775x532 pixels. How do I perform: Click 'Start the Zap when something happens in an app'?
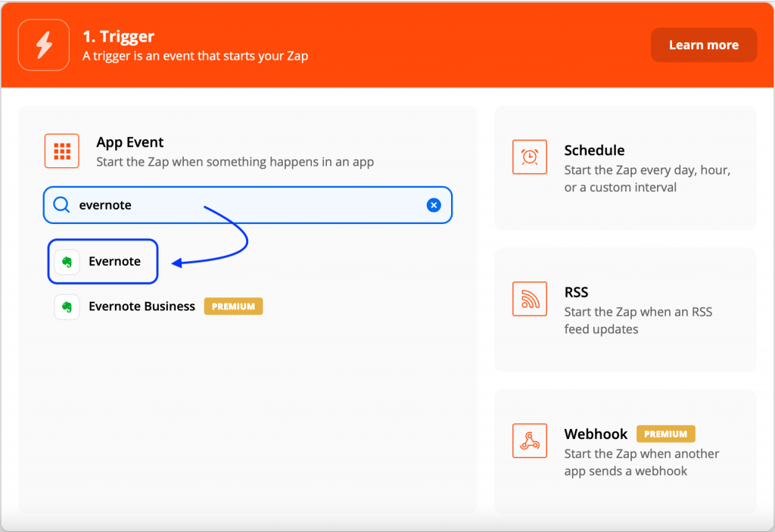tap(235, 162)
